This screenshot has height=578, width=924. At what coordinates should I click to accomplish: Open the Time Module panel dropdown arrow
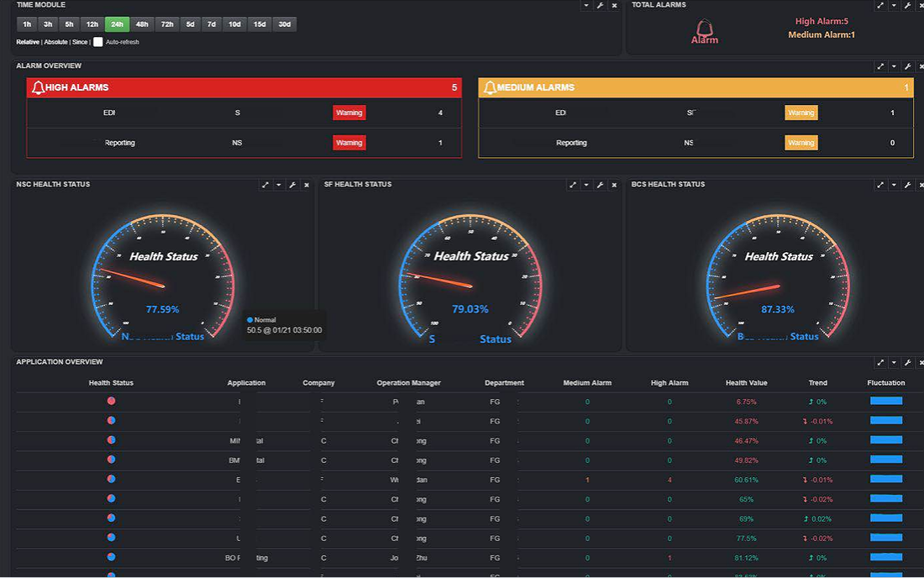coord(586,5)
